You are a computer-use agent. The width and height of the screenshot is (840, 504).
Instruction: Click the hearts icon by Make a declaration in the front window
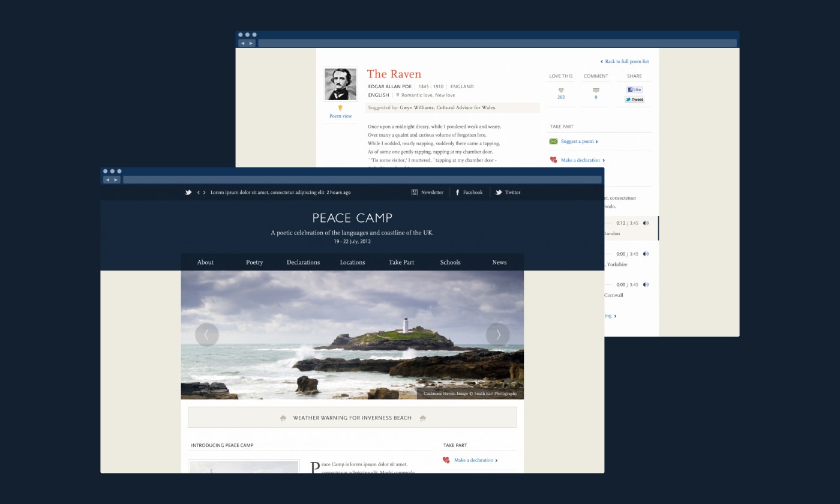coord(446,460)
